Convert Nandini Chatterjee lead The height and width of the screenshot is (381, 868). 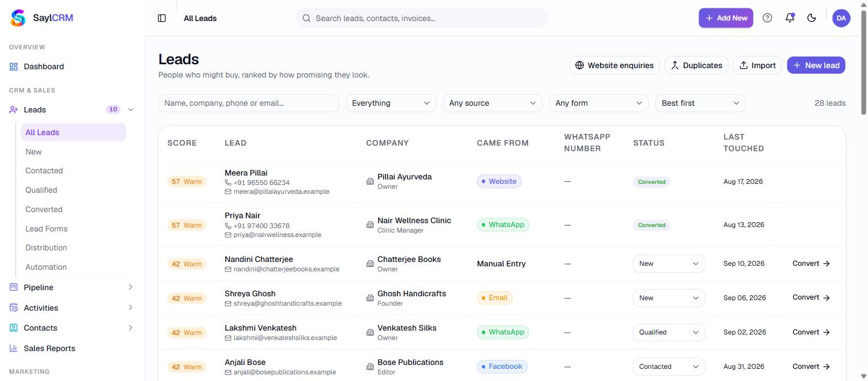coord(811,264)
